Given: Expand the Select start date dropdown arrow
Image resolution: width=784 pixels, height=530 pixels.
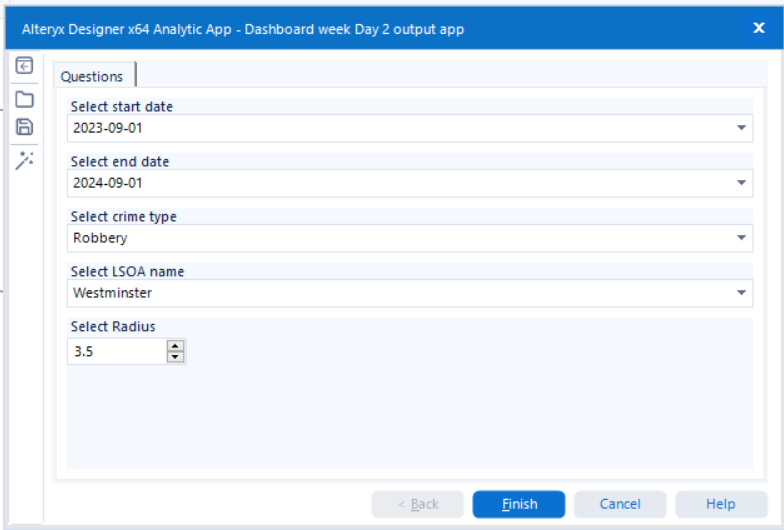Looking at the screenshot, I should (x=741, y=128).
